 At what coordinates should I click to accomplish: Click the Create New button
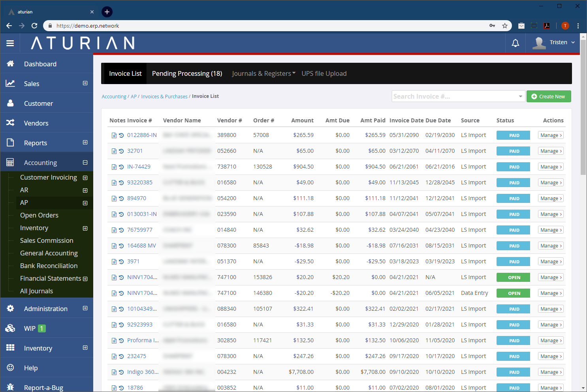tap(548, 96)
